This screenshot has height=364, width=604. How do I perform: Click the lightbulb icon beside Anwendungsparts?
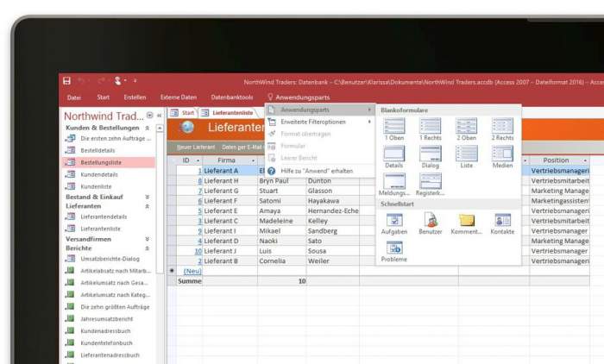(x=270, y=97)
